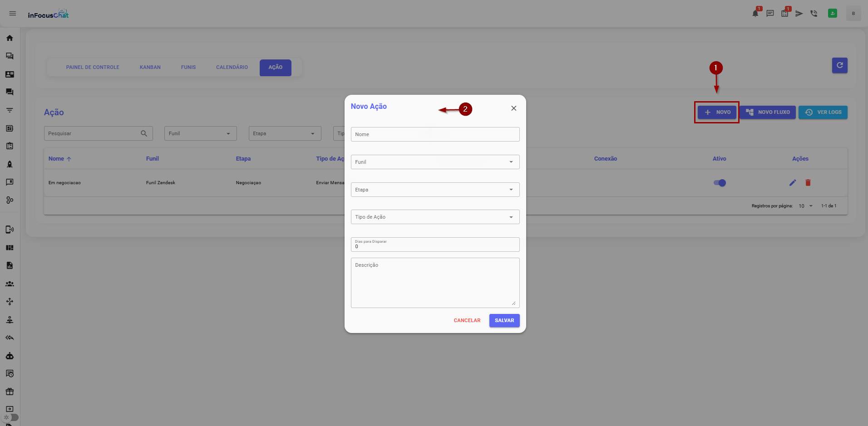Image resolution: width=868 pixels, height=426 pixels.
Task: Click the search magnifier icon
Action: tap(144, 133)
